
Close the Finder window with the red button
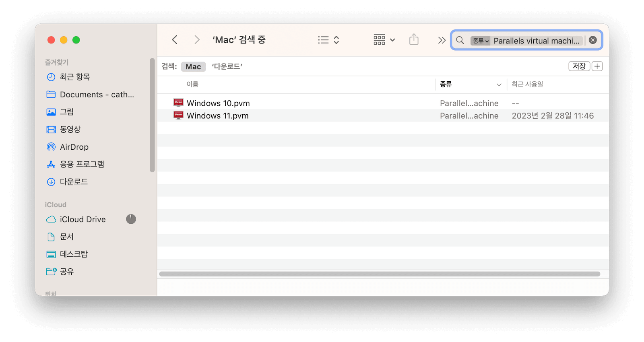coord(51,40)
